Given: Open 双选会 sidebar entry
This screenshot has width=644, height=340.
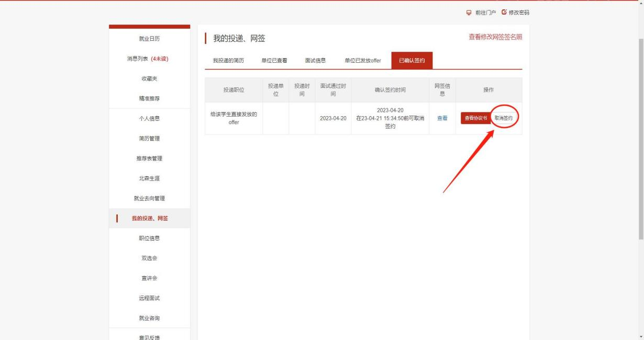Looking at the screenshot, I should [x=149, y=258].
